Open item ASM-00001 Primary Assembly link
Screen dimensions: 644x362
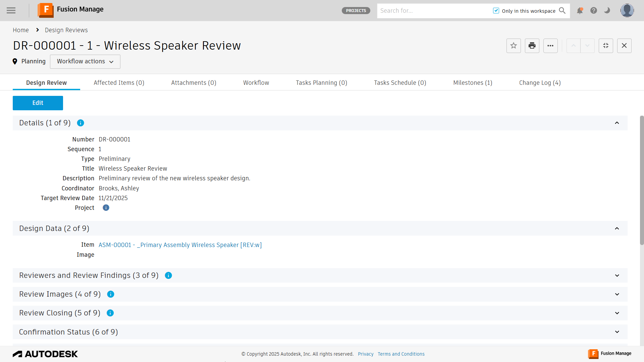(180, 245)
